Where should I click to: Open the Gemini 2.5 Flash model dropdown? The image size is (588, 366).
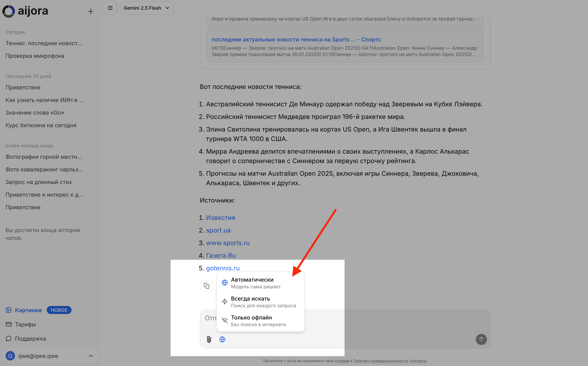click(147, 8)
